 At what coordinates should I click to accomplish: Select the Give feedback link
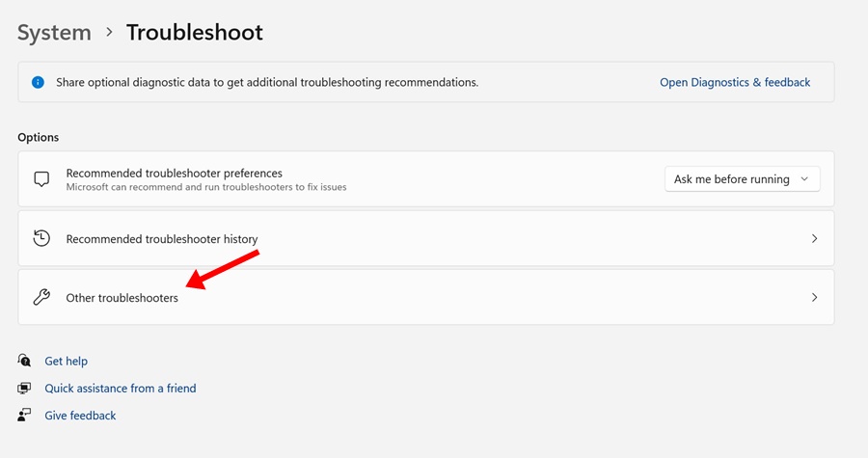80,416
